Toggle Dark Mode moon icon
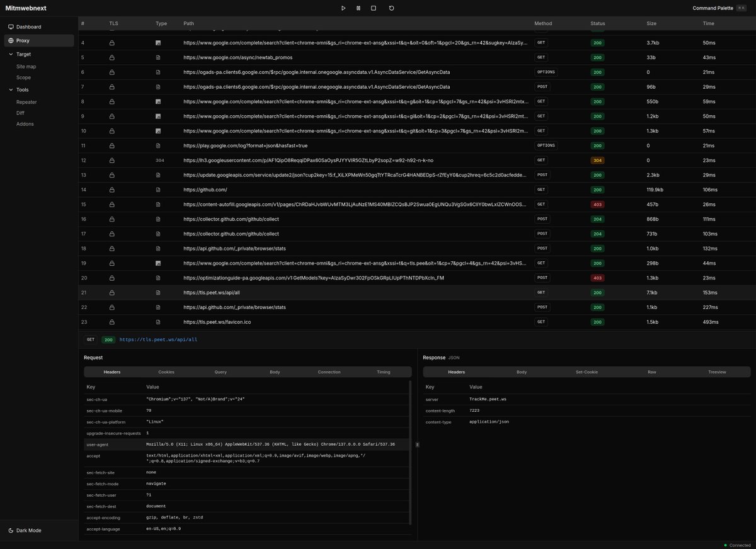The image size is (756, 549). 11,530
